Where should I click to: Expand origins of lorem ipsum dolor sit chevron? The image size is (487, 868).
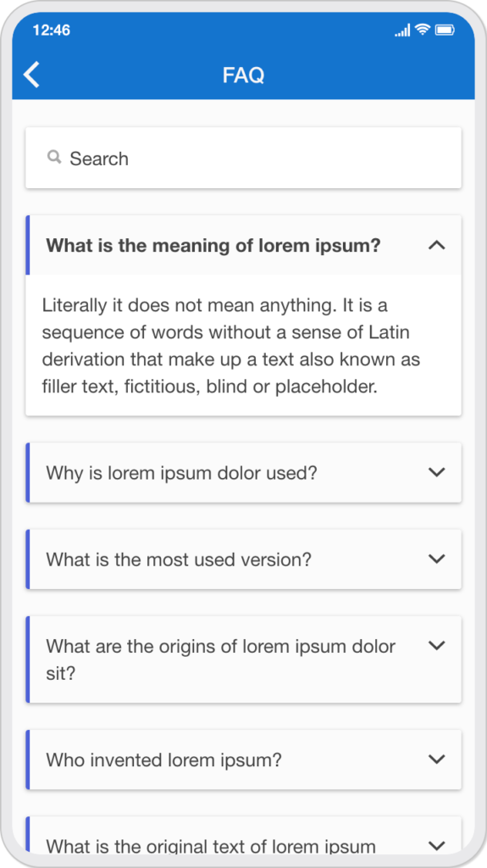click(x=437, y=645)
